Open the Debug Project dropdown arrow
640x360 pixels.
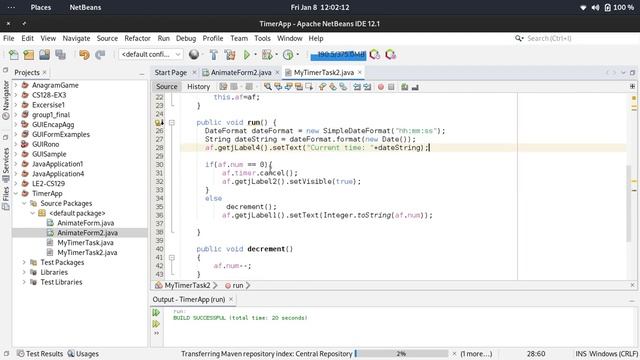pyautogui.click(x=276, y=55)
